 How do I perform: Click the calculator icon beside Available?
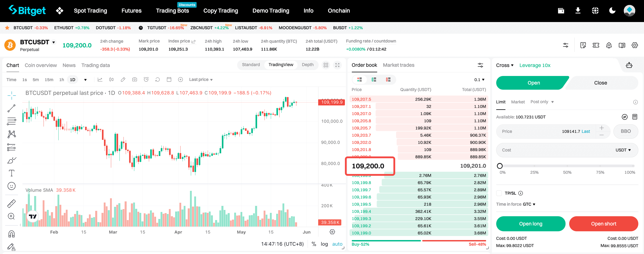point(635,117)
